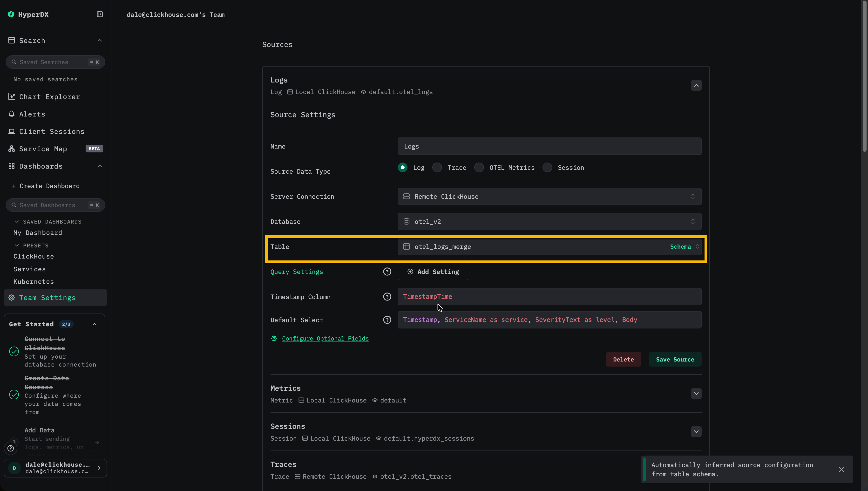
Task: Open the Server Connection dropdown
Action: (549, 196)
